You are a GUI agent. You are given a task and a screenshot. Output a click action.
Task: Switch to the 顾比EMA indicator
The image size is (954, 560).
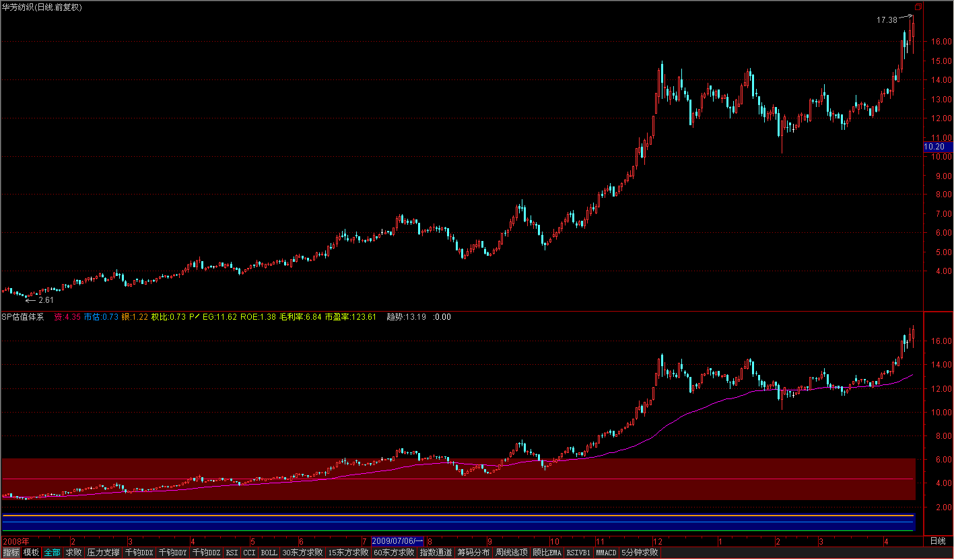click(x=547, y=553)
